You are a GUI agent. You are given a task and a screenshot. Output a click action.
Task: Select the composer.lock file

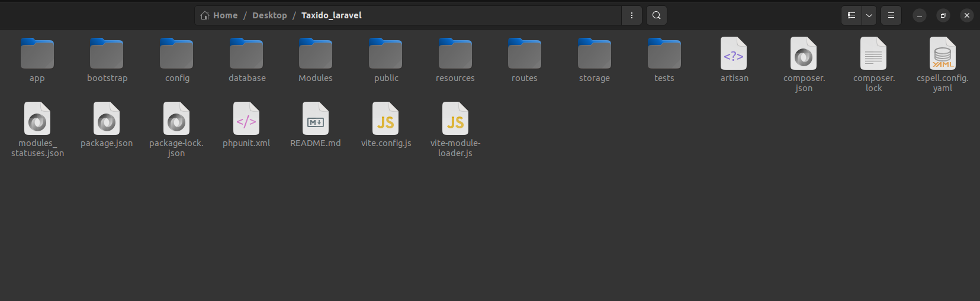[873, 54]
